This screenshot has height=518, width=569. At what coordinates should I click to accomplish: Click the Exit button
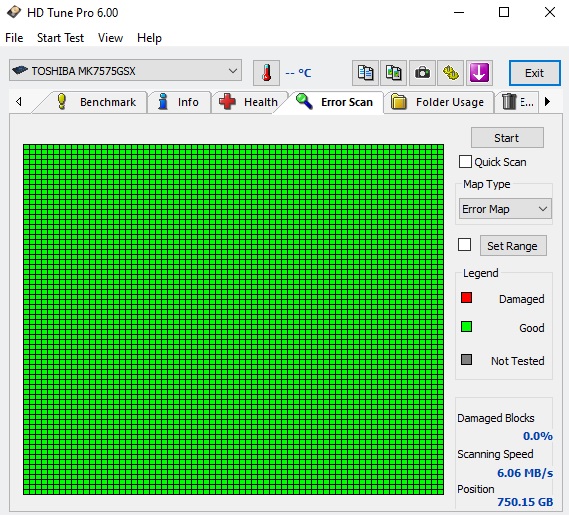(x=535, y=73)
